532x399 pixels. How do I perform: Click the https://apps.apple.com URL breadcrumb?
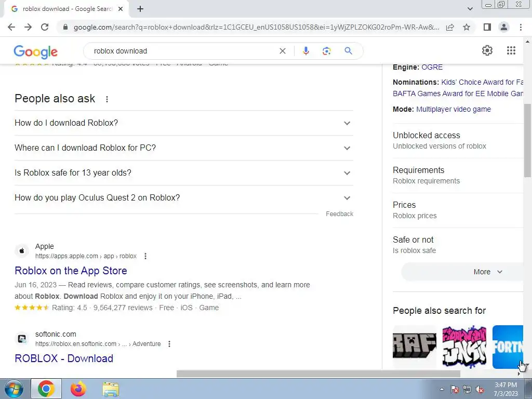(86, 256)
